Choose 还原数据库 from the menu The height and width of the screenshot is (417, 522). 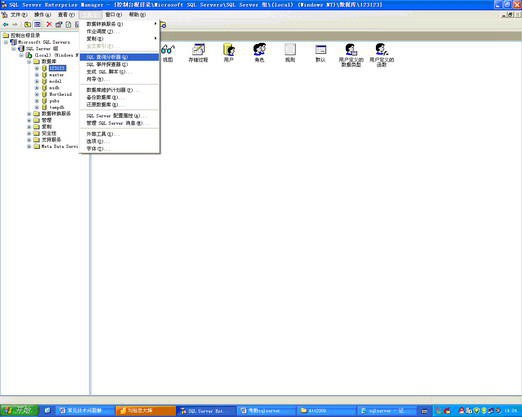[119, 105]
